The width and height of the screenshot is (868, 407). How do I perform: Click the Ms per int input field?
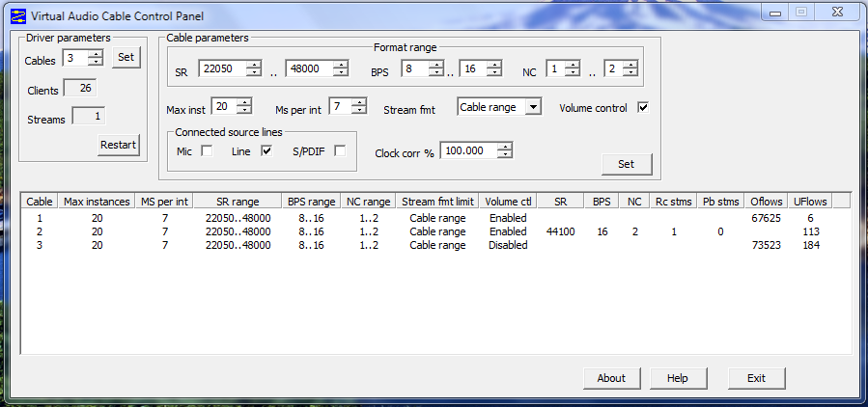[x=341, y=106]
